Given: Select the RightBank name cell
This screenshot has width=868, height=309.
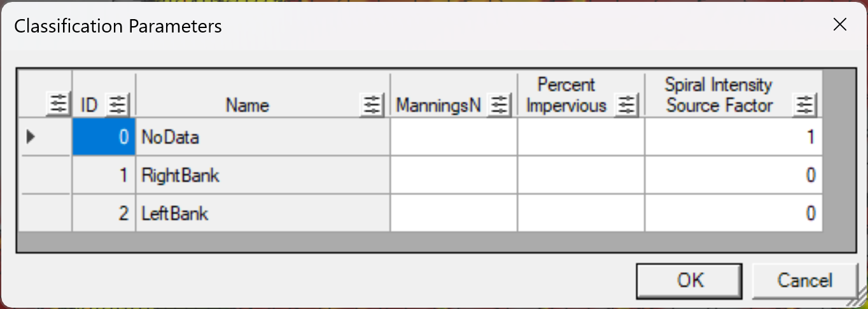Looking at the screenshot, I should click(x=262, y=175).
